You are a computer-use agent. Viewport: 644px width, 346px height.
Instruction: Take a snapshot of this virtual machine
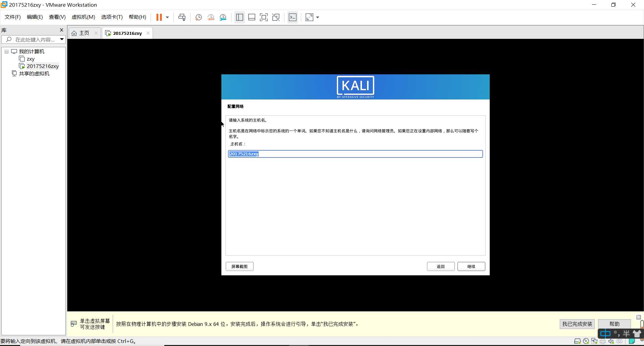coord(199,17)
